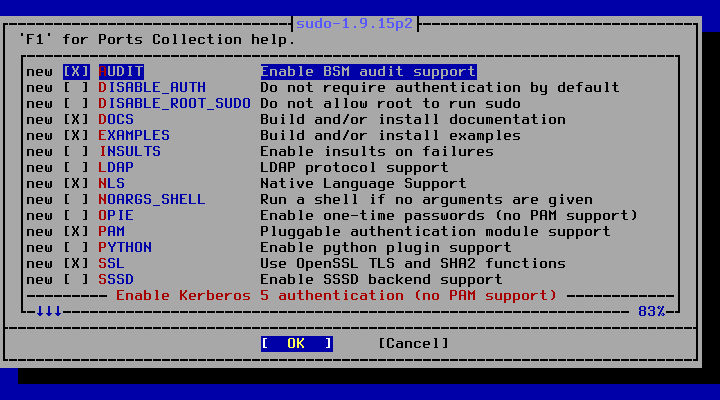The width and height of the screenshot is (720, 400).
Task: Check the PYTHON checkbox
Action: (76, 248)
